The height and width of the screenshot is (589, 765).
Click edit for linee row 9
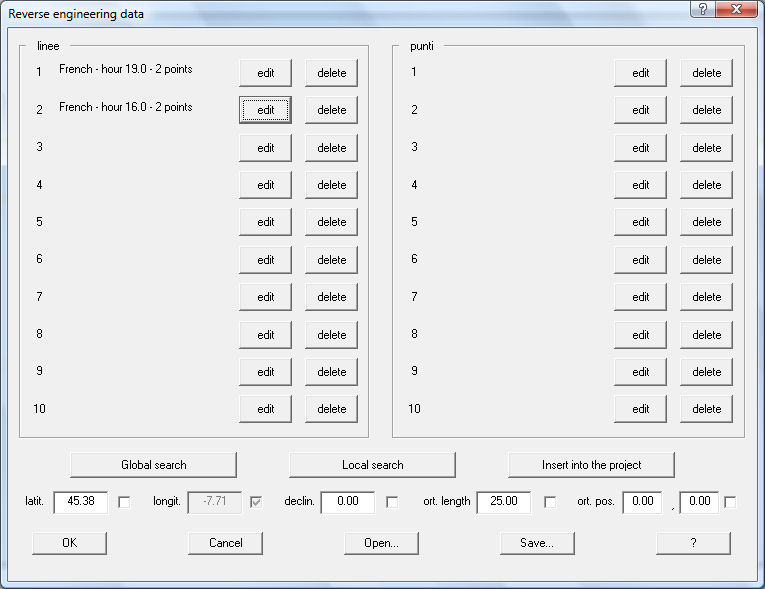click(265, 372)
